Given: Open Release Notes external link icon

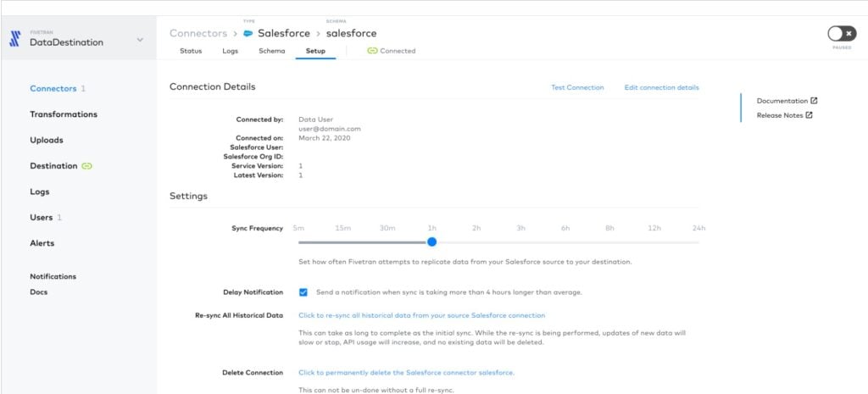Looking at the screenshot, I should point(809,115).
